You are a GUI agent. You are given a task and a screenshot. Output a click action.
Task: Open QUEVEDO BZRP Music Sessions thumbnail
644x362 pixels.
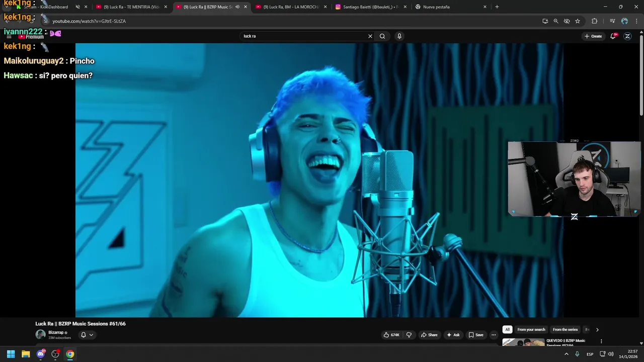click(523, 342)
